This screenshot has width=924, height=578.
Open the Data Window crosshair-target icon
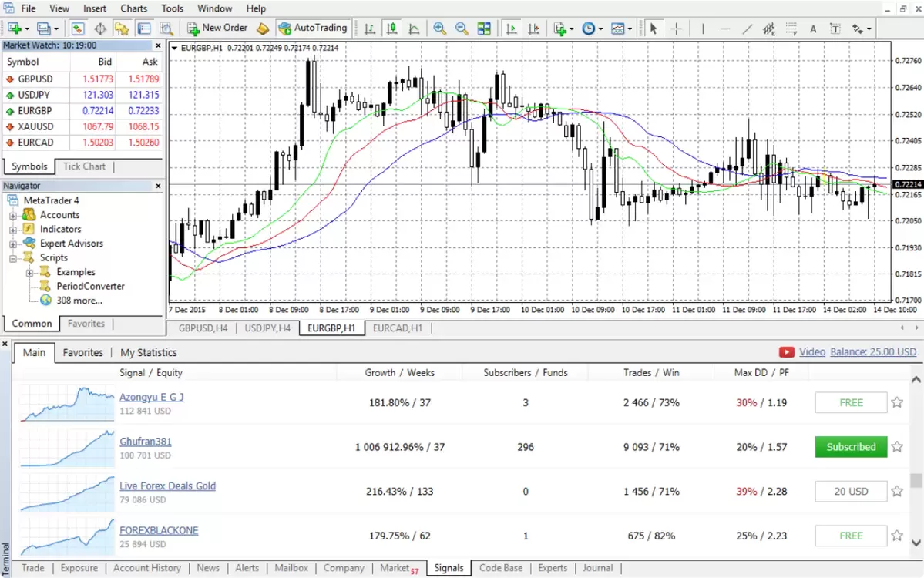[x=100, y=29]
